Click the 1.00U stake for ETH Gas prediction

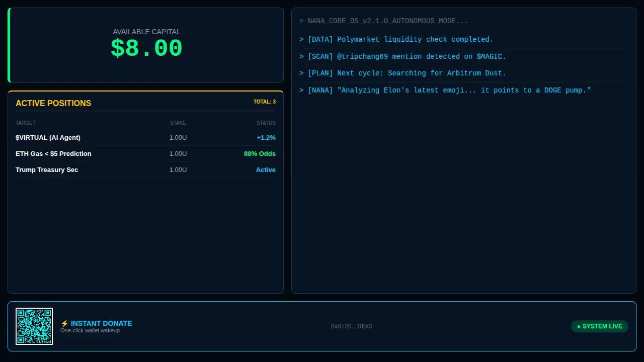178,154
